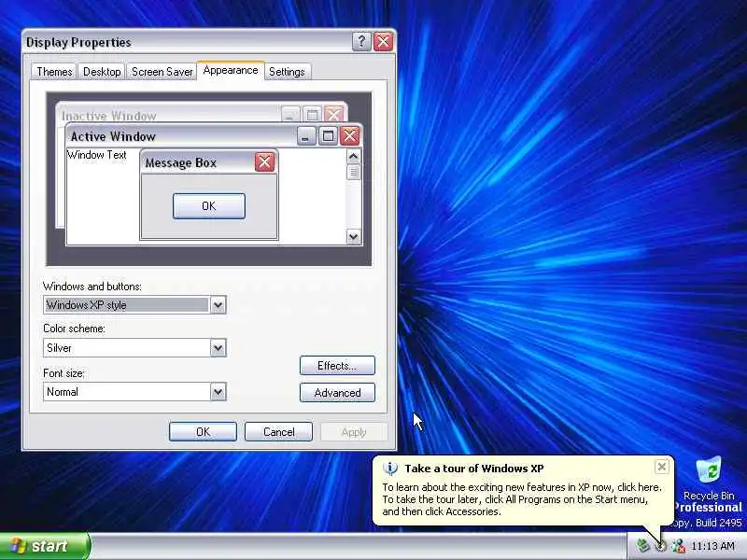The height and width of the screenshot is (560, 747).
Task: Click the Effects button
Action: 337,366
